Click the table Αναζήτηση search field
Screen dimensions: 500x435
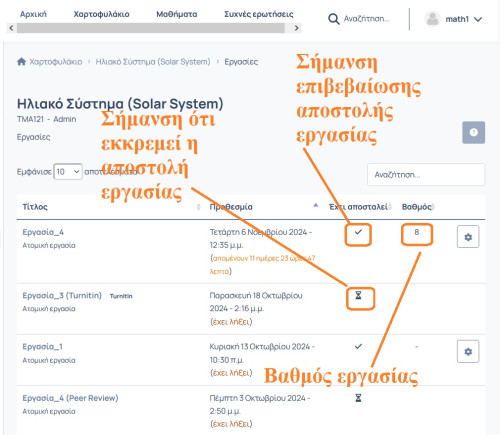point(426,174)
